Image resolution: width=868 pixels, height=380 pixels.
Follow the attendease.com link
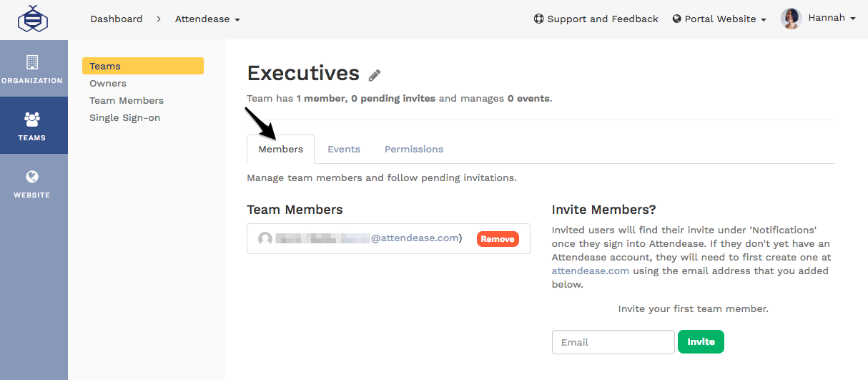[x=590, y=271]
